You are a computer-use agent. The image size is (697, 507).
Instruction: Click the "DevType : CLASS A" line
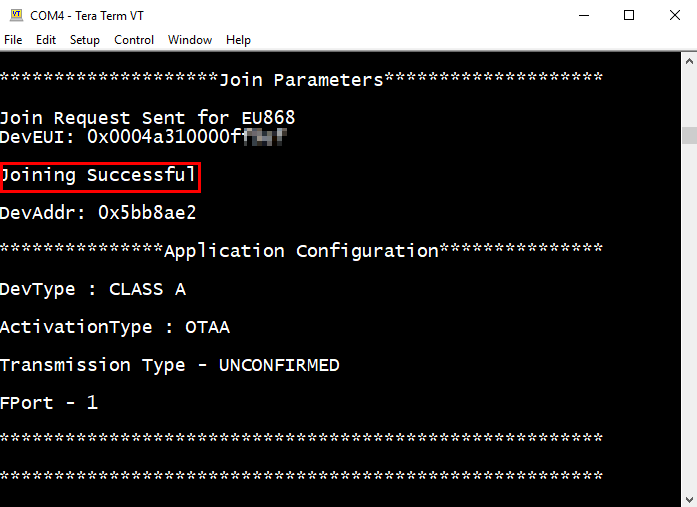(x=93, y=289)
